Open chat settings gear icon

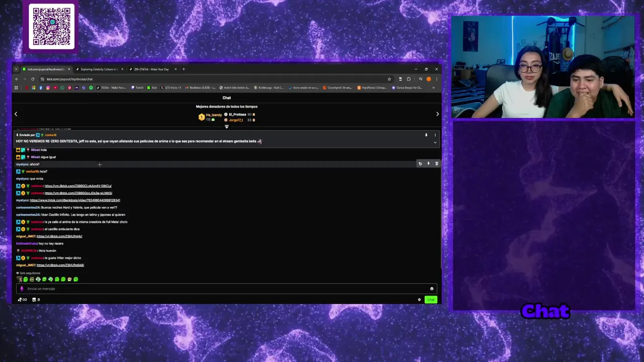click(419, 300)
